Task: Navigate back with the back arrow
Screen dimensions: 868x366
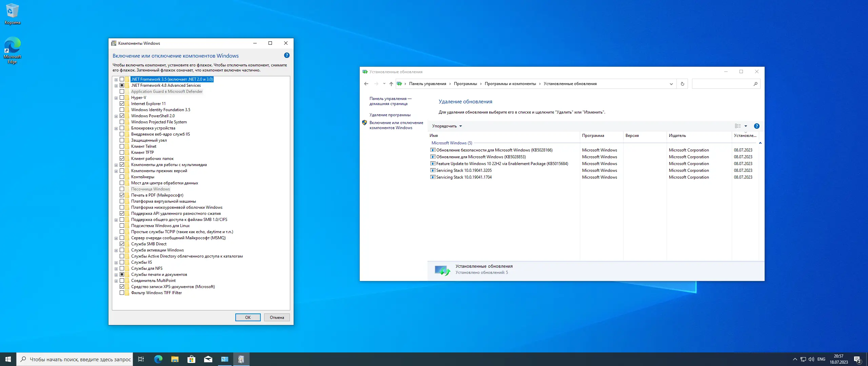Action: (366, 84)
